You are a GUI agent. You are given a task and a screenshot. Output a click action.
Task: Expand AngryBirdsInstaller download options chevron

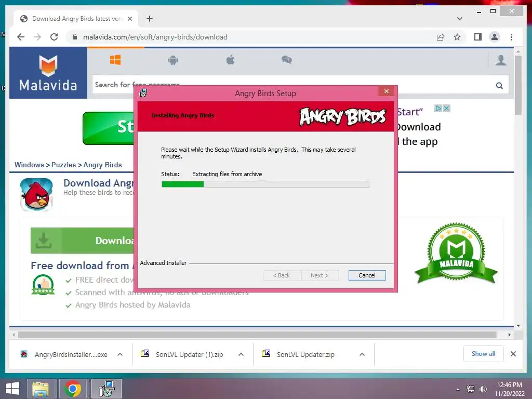[x=120, y=354]
